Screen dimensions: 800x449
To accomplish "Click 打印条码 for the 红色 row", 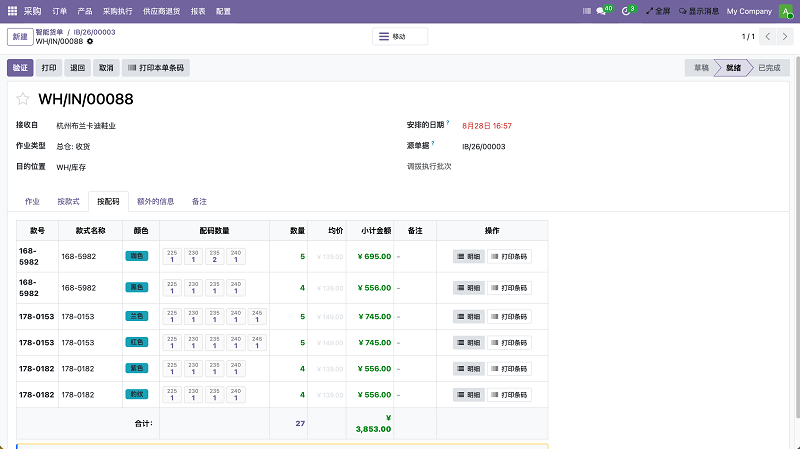I will coord(509,342).
